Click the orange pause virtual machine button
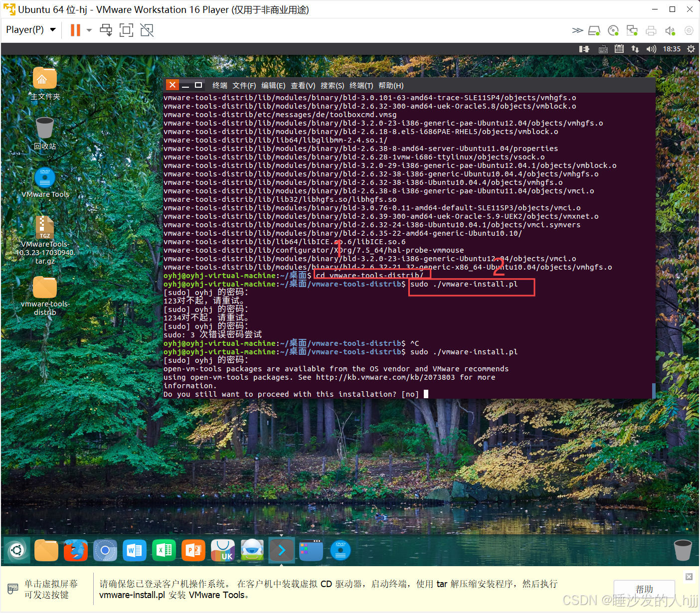The width and height of the screenshot is (700, 613). point(75,30)
